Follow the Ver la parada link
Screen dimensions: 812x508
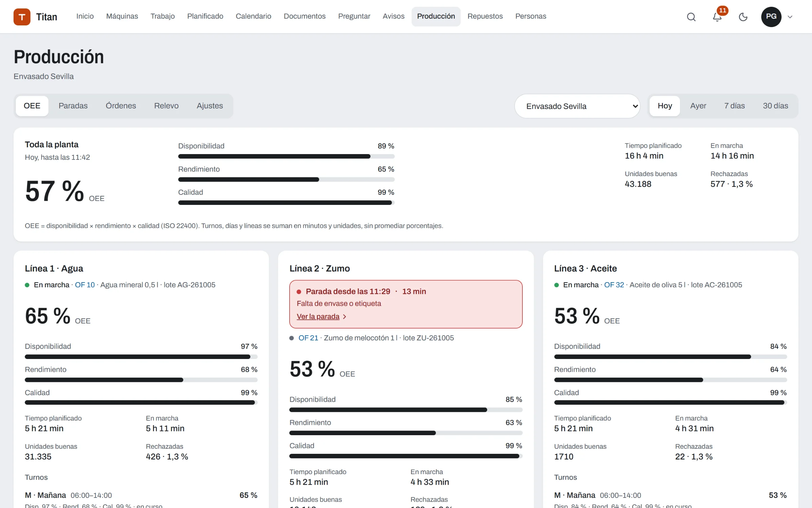[x=321, y=316]
